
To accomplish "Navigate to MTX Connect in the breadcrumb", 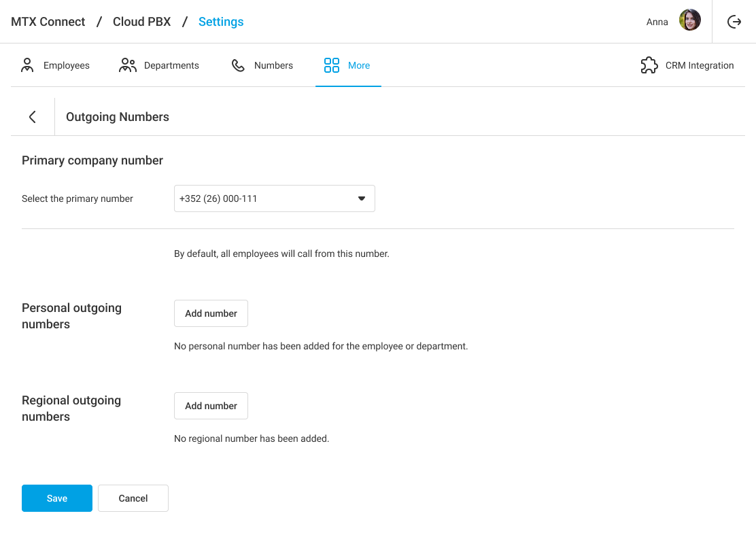I will pyautogui.click(x=48, y=22).
